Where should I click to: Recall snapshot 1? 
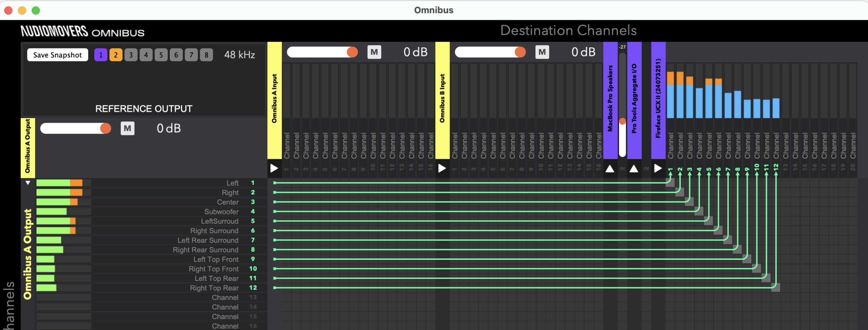[x=101, y=55]
